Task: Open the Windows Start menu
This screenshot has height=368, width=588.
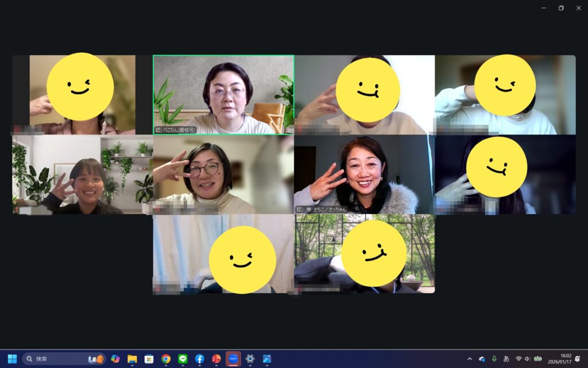Action: click(x=12, y=359)
